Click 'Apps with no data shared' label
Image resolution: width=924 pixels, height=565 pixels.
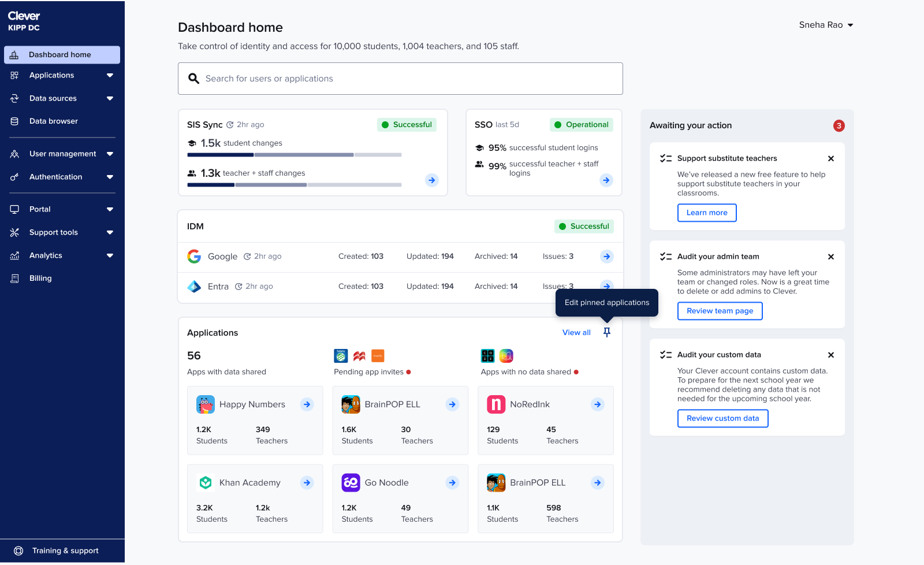(x=526, y=372)
